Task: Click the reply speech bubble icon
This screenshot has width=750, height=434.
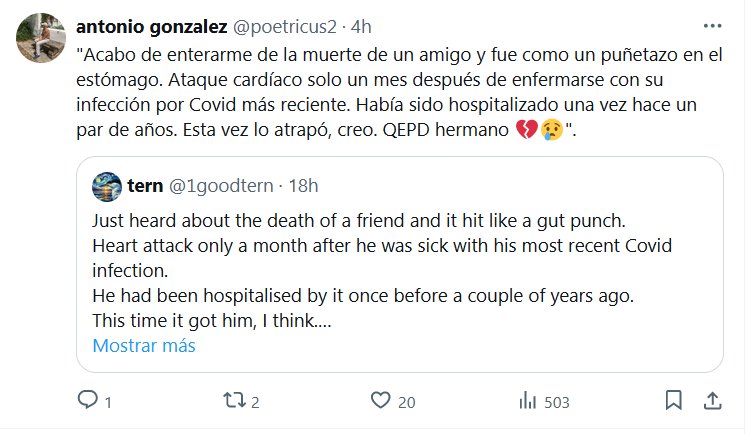Action: click(88, 401)
